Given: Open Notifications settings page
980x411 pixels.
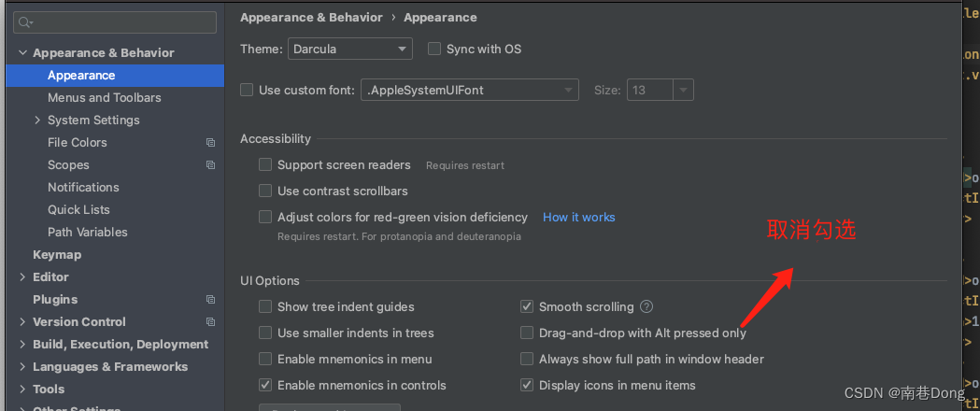Looking at the screenshot, I should (x=83, y=188).
